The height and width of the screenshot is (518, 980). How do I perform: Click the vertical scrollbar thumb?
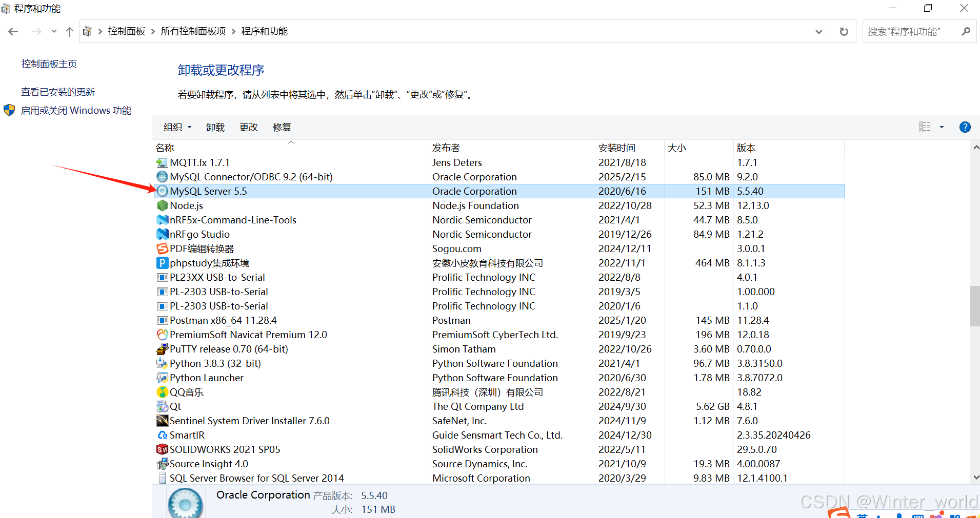pos(975,306)
